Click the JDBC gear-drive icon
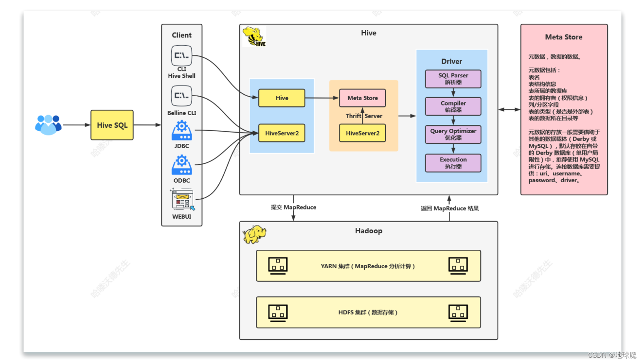Viewport: 644px width, 363px height. point(181,131)
